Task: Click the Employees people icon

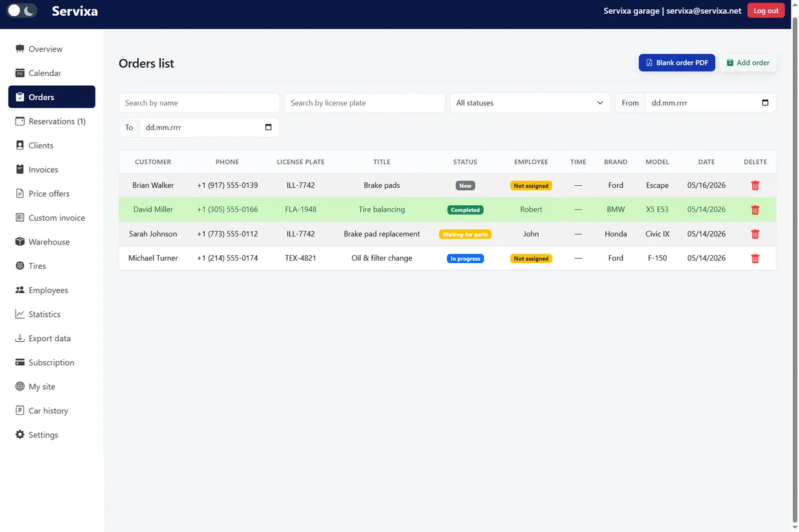Action: (x=20, y=290)
